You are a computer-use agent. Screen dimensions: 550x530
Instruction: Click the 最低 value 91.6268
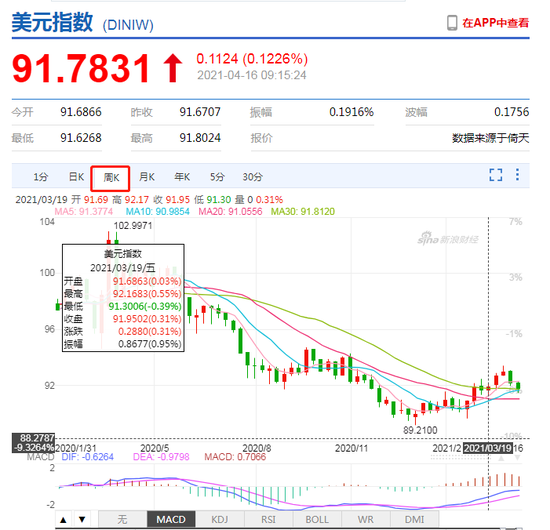[x=81, y=138]
